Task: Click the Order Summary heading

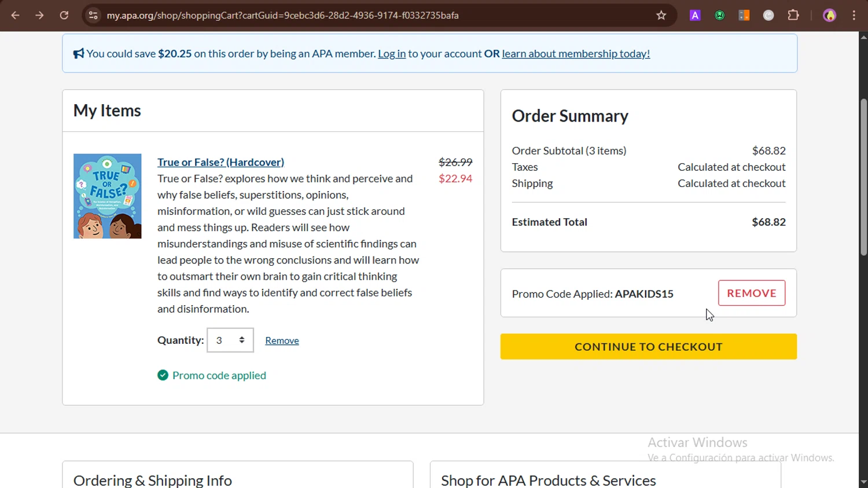Action: [570, 116]
